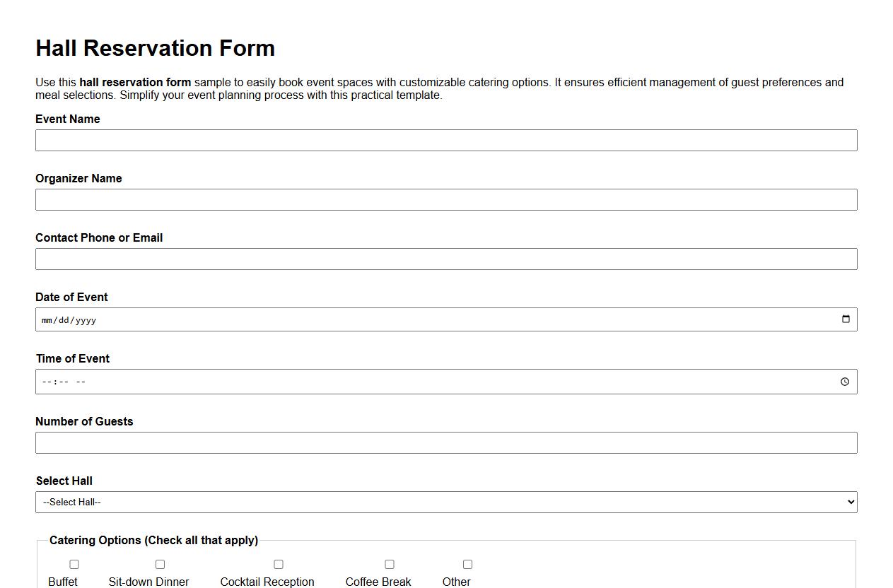Click inside the Event Name field
The height and width of the screenshot is (588, 893).
coord(445,140)
